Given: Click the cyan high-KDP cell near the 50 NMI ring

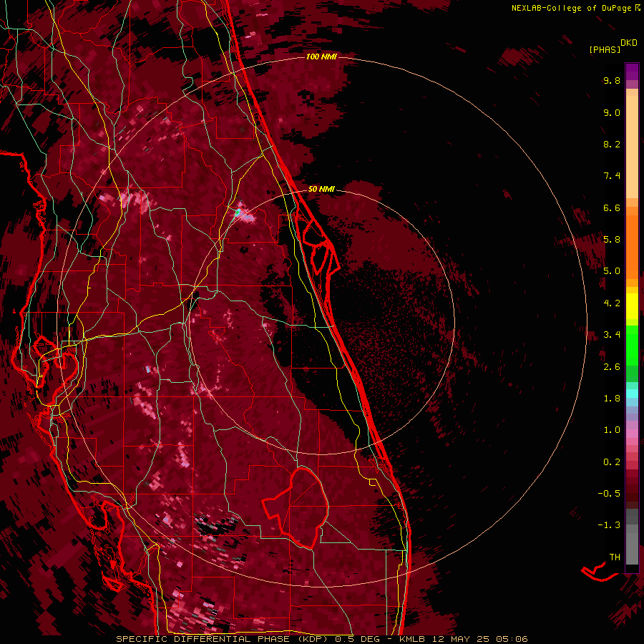Looking at the screenshot, I should 238,212.
